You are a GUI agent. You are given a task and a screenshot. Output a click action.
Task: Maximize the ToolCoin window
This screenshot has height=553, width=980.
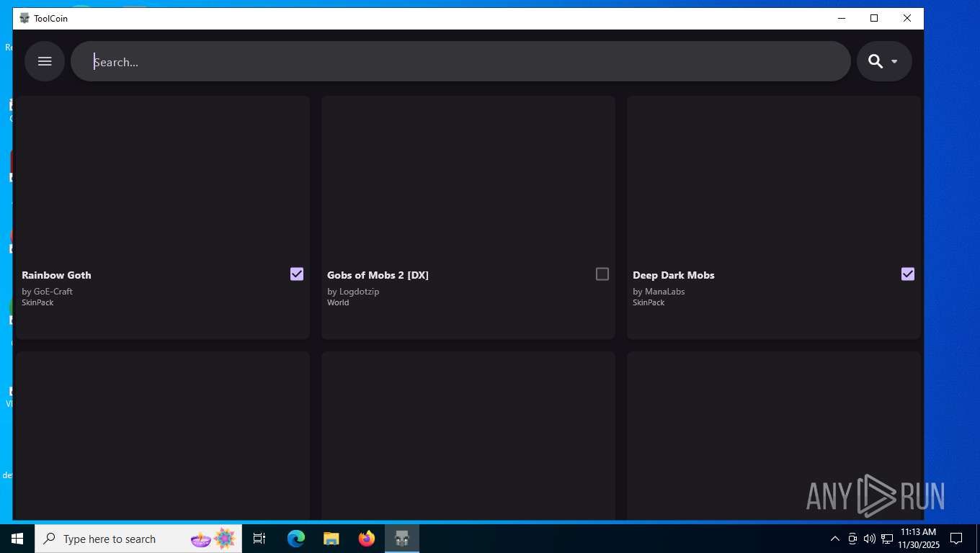(874, 18)
